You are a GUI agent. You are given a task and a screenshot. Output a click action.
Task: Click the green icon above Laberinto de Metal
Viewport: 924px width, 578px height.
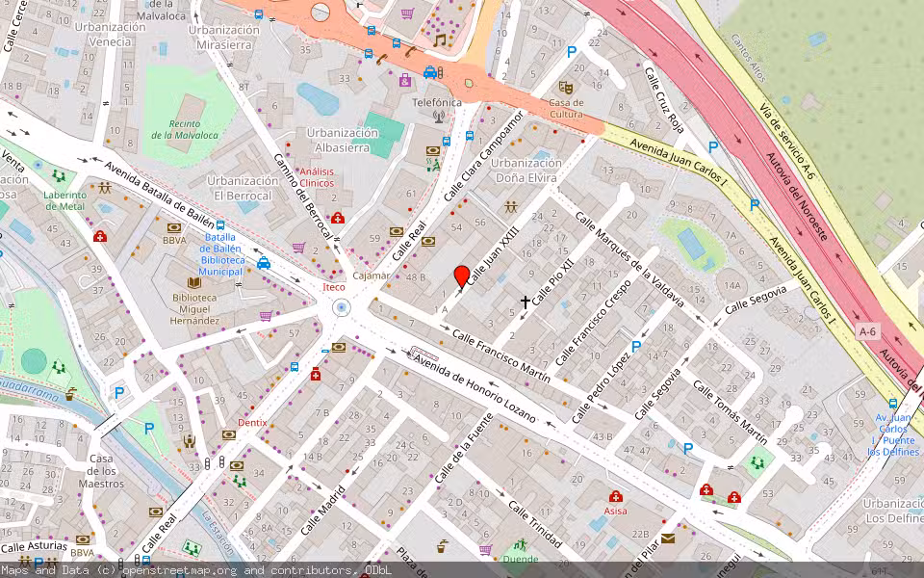(x=59, y=175)
